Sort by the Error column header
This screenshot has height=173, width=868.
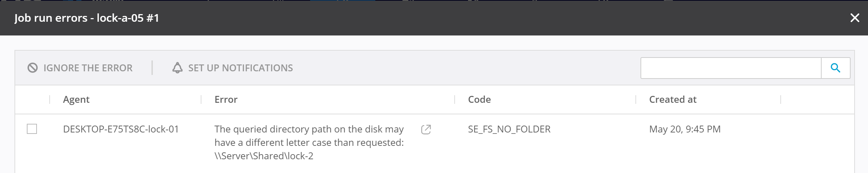(226, 100)
